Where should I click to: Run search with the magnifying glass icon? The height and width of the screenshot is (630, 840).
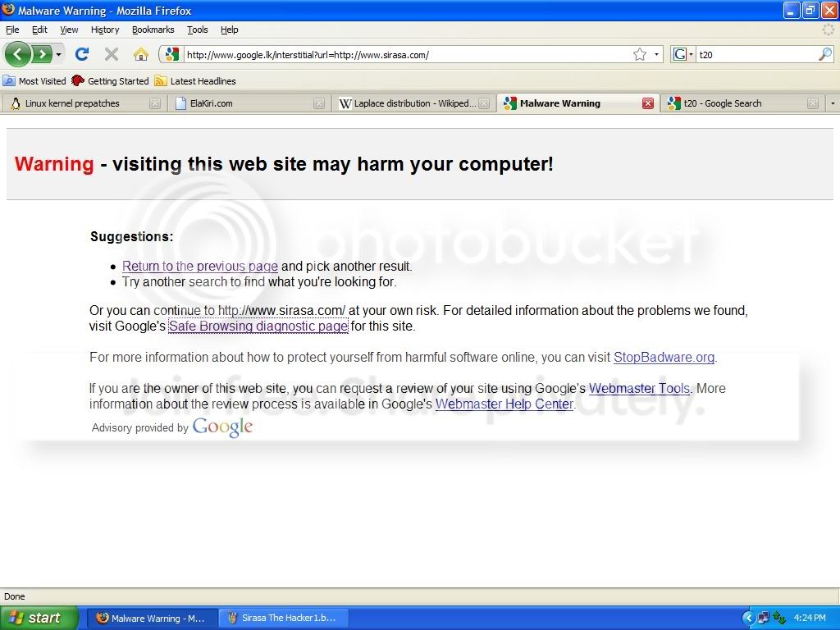pos(825,54)
